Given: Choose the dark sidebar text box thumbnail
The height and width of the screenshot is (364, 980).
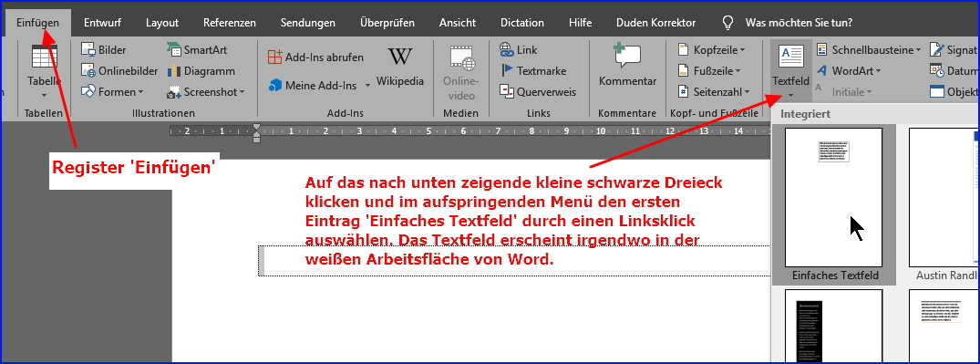Looking at the screenshot, I should coord(834,326).
